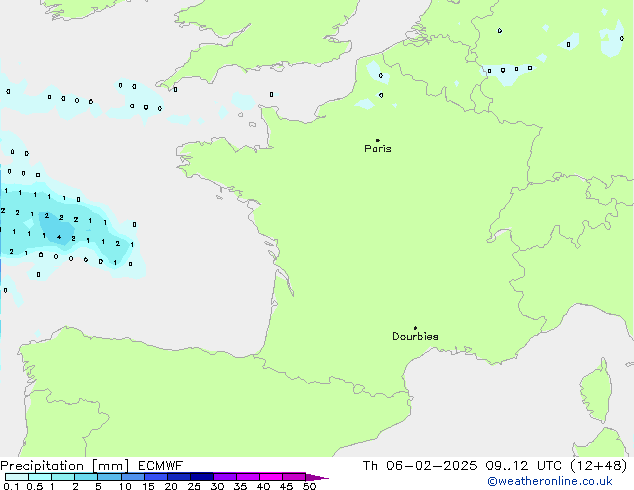This screenshot has width=634, height=490.
Task: Pick the 1–2 mm legend color swatch
Action: [63, 477]
